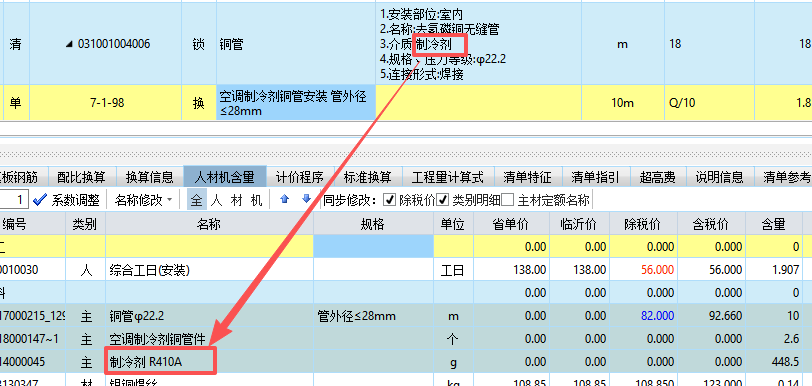The height and width of the screenshot is (386, 812).
Task: Click the 除税价 column header
Action: [643, 224]
